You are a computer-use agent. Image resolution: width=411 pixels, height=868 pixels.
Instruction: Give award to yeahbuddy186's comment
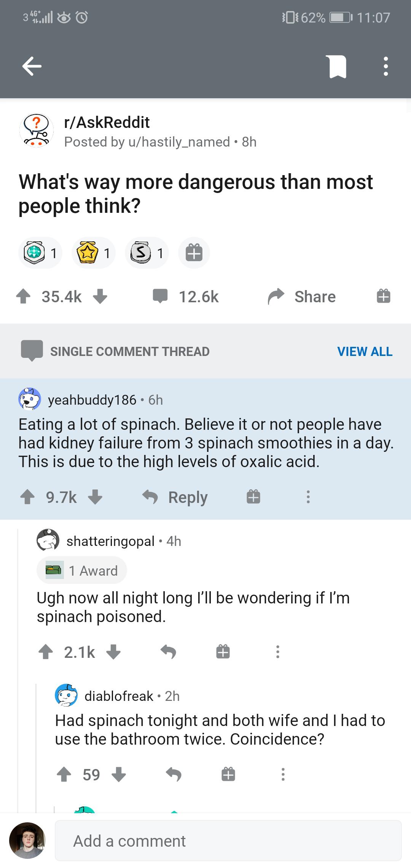pyautogui.click(x=253, y=497)
